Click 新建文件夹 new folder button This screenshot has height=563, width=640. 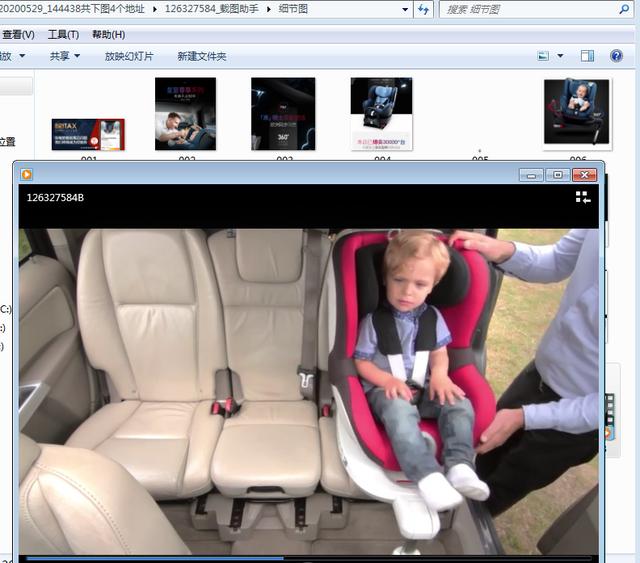click(x=201, y=56)
